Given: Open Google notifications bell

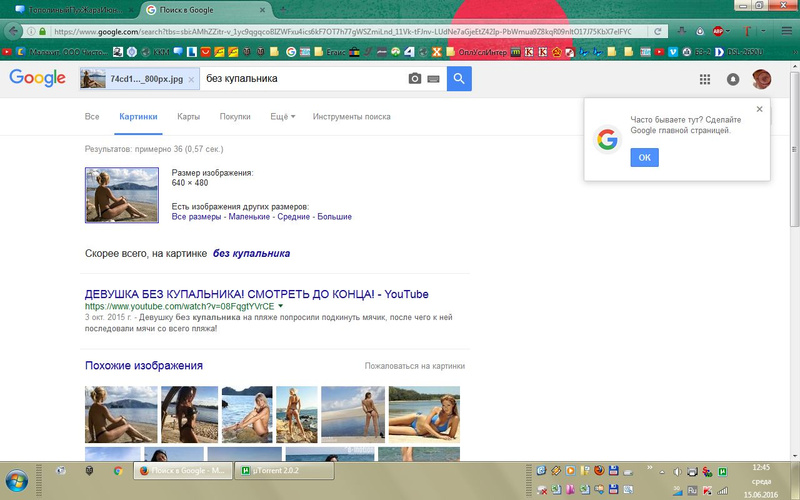Looking at the screenshot, I should pyautogui.click(x=733, y=79).
